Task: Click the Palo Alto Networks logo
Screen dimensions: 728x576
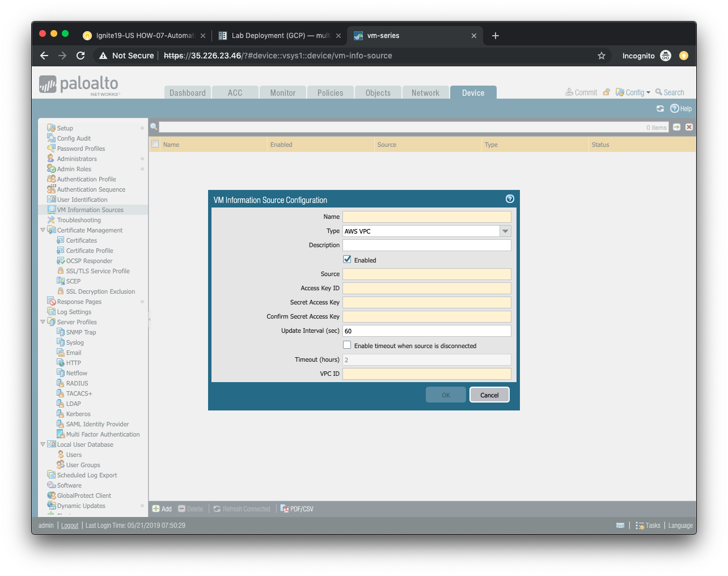Action: click(79, 85)
